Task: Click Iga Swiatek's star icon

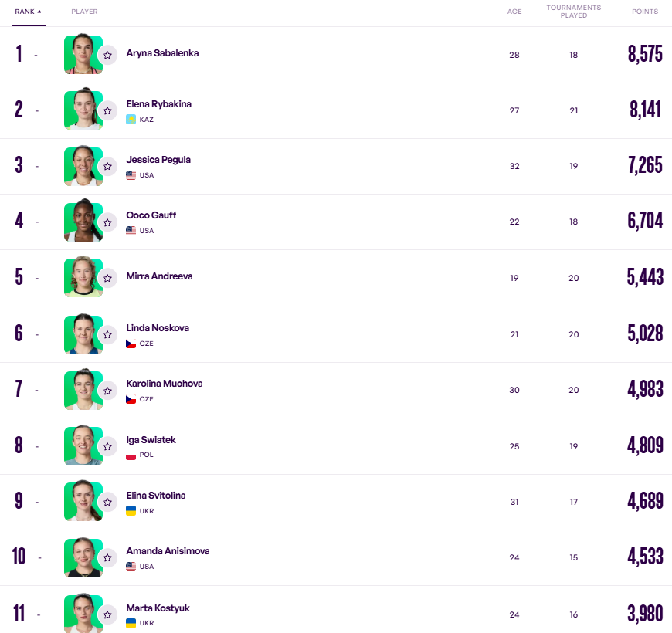Action: click(x=107, y=447)
